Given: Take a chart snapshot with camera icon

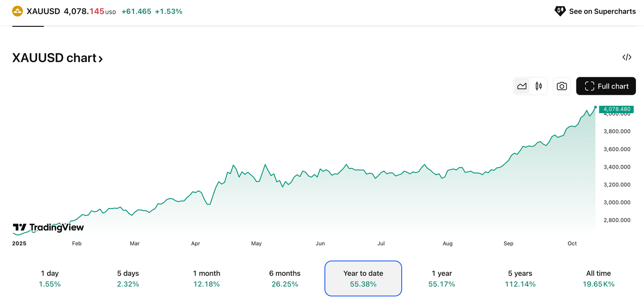Looking at the screenshot, I should (562, 86).
